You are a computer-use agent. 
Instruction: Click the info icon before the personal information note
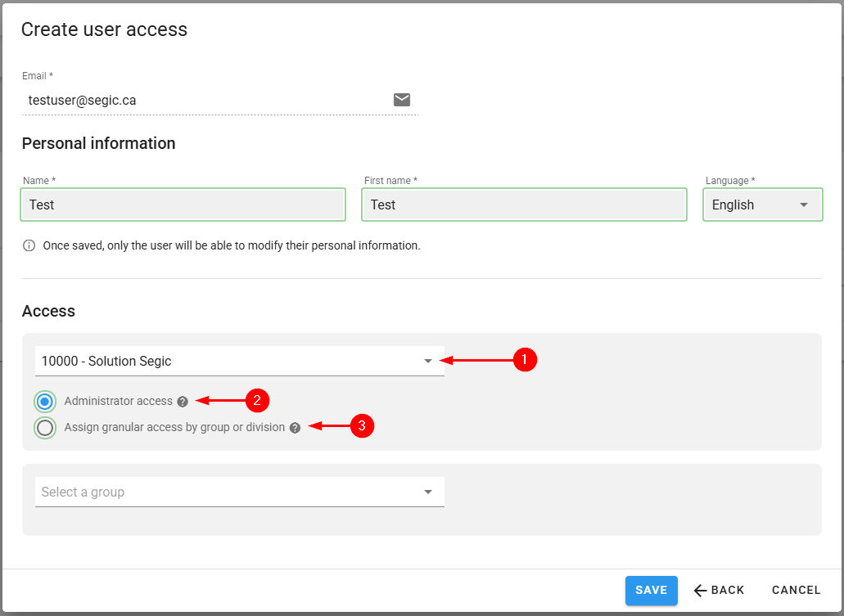pyautogui.click(x=29, y=245)
